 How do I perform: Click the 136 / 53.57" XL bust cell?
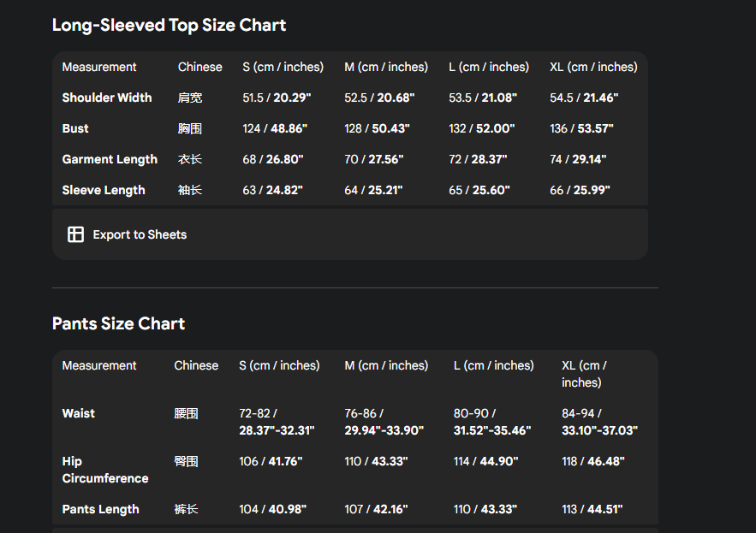coord(583,128)
